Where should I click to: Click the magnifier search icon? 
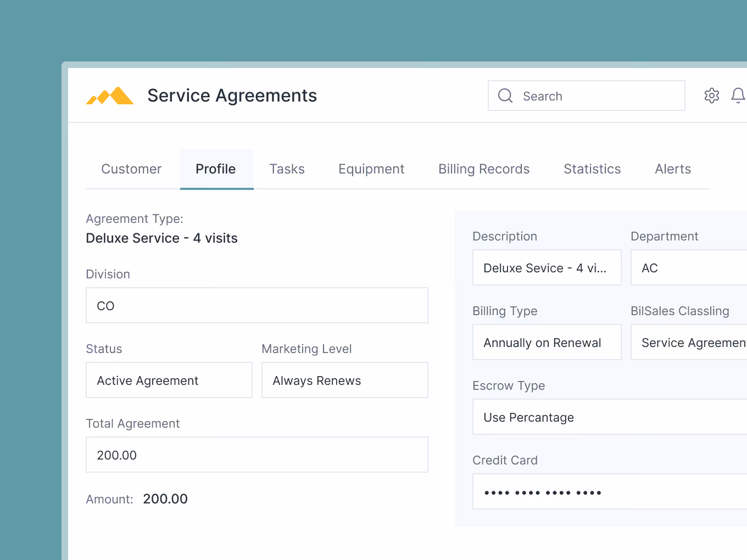click(505, 96)
